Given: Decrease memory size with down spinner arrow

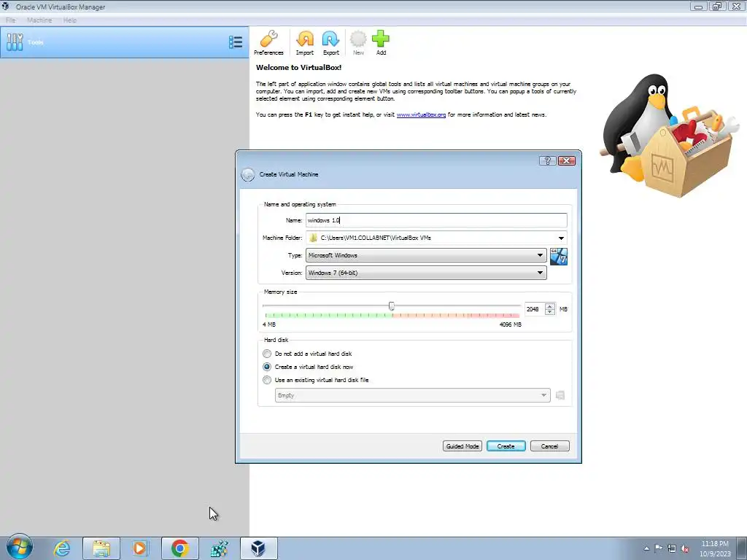Looking at the screenshot, I should (x=550, y=312).
